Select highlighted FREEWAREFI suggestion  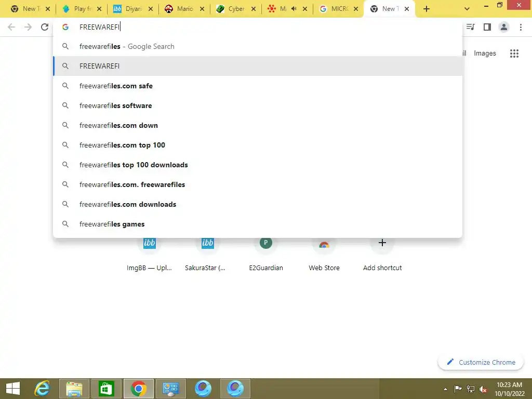(258, 66)
